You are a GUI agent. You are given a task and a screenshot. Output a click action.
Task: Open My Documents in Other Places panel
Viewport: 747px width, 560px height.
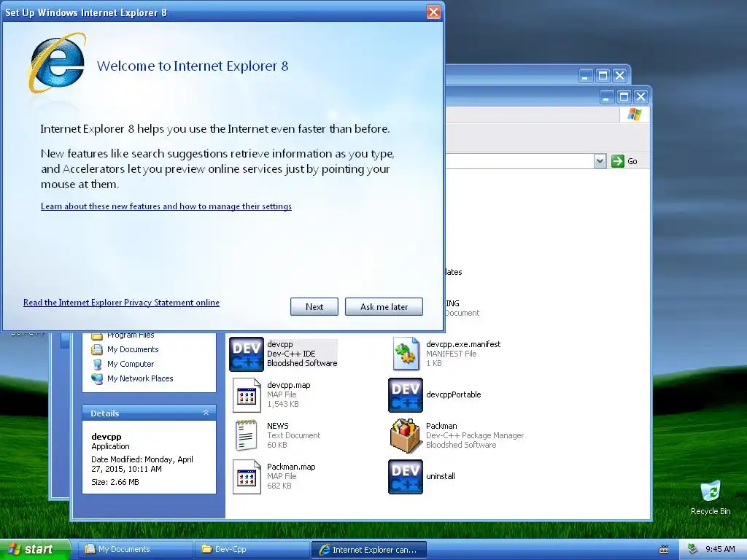tap(125, 349)
